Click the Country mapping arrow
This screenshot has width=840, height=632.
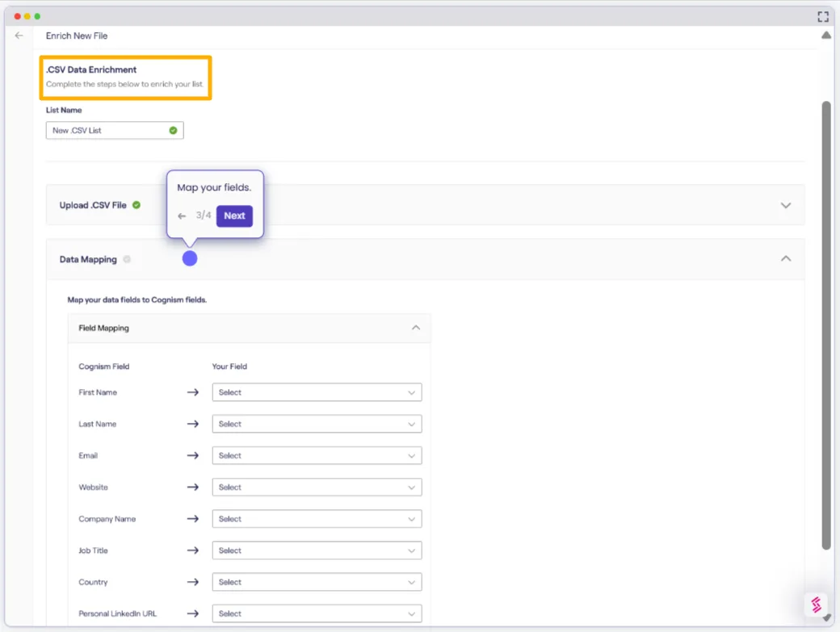point(193,582)
